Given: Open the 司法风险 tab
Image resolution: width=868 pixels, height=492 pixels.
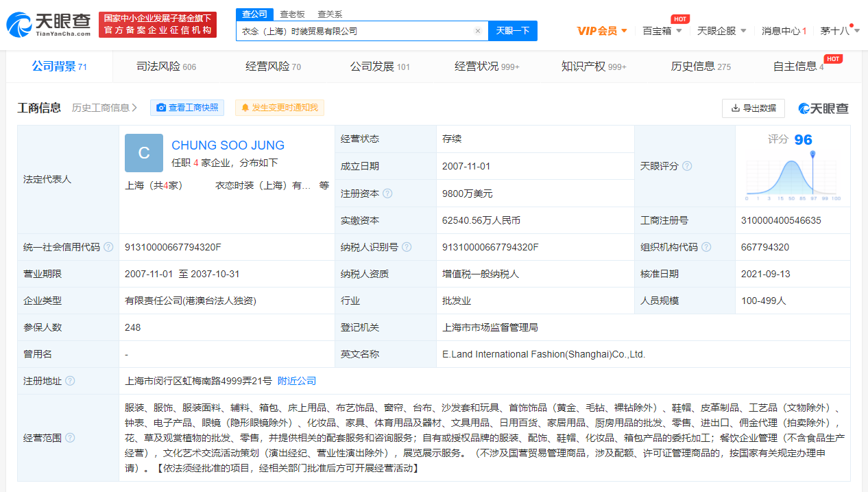Looking at the screenshot, I should pyautogui.click(x=166, y=67).
